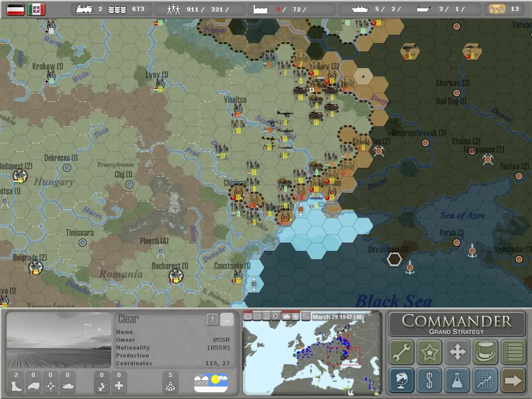Click the truck motorized movement cost icon

(x=33, y=386)
